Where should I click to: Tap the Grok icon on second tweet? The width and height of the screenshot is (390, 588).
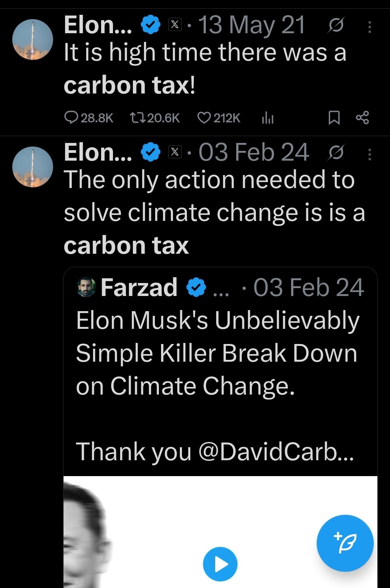[x=336, y=153]
